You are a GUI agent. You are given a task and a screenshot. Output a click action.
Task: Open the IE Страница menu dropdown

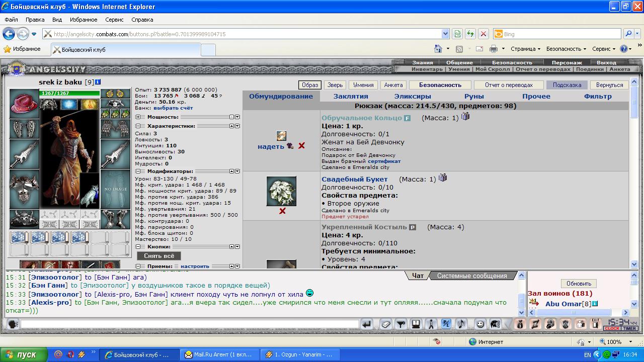[x=525, y=49]
